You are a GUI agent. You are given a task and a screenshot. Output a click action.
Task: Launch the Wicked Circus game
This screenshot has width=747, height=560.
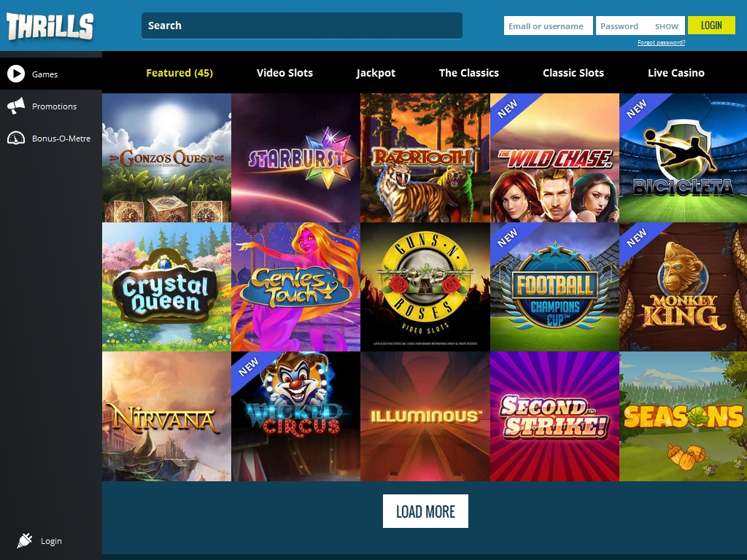296,416
